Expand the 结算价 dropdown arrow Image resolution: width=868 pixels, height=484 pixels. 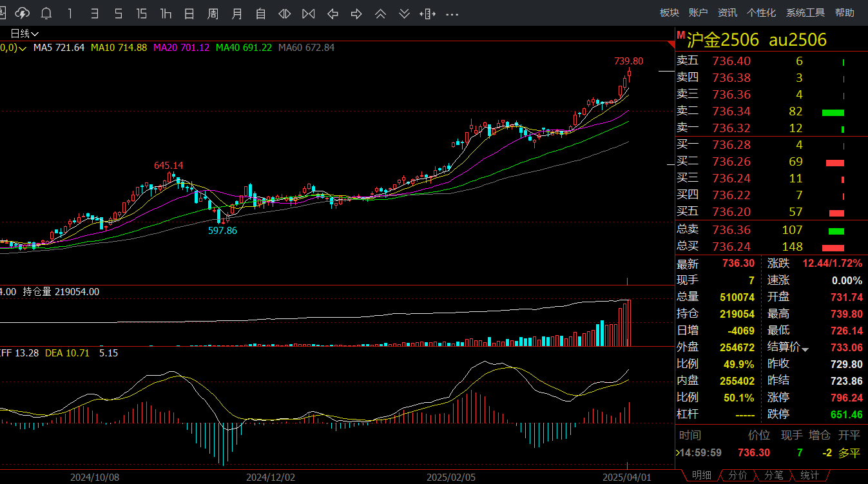pos(805,349)
